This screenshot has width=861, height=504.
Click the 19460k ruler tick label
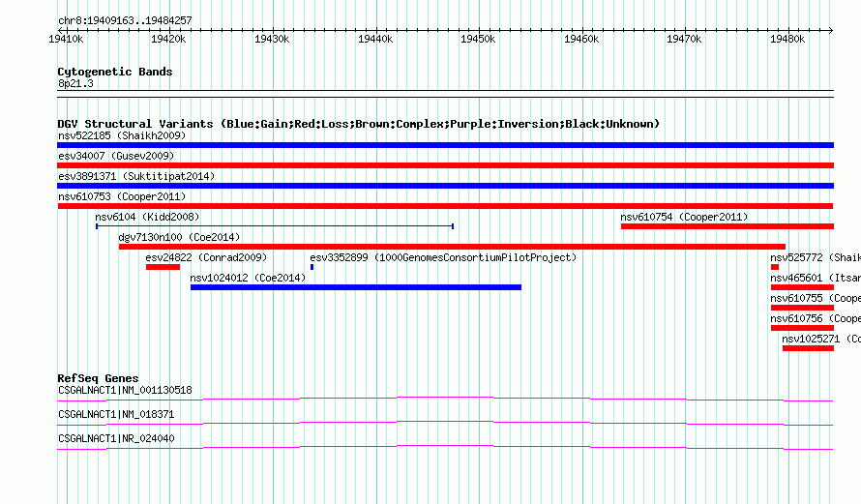point(581,39)
